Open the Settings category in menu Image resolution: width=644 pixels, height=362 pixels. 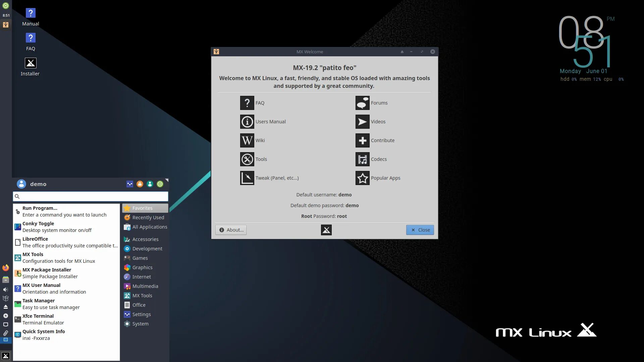[141, 314]
